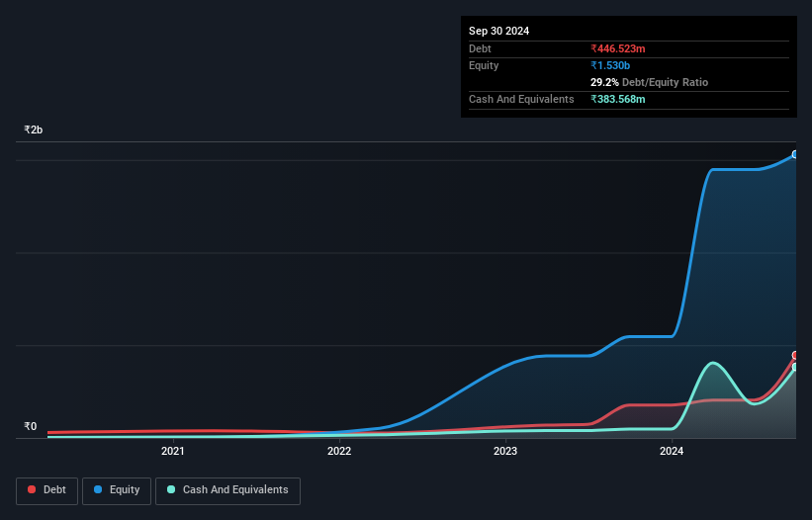Click the Debt label in the tooltip

(480, 48)
